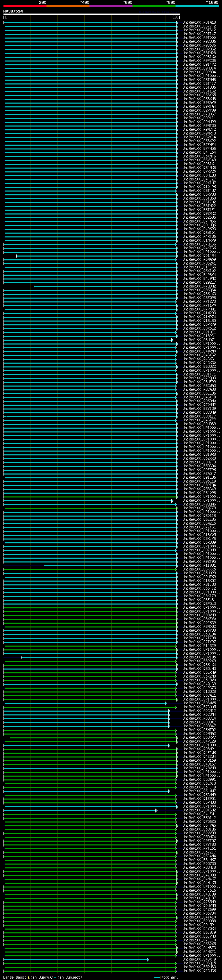Open hit UniRef100_Q677F2
222x980 pixels.
coord(199,26)
